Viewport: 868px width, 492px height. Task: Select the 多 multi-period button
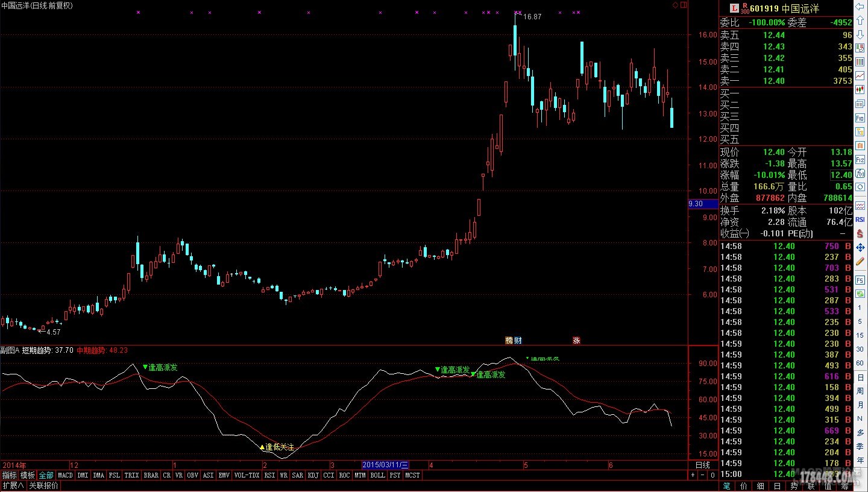pos(860,433)
